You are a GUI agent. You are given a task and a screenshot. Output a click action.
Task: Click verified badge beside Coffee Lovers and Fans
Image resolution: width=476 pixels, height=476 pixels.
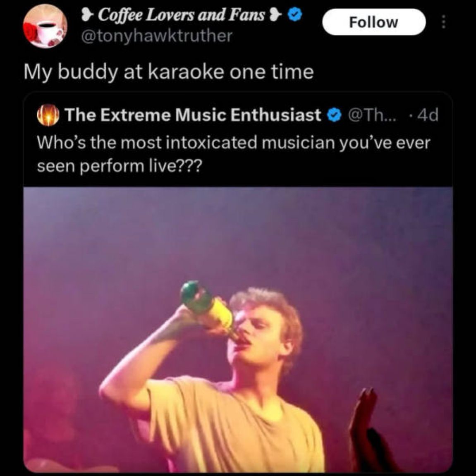tap(294, 15)
